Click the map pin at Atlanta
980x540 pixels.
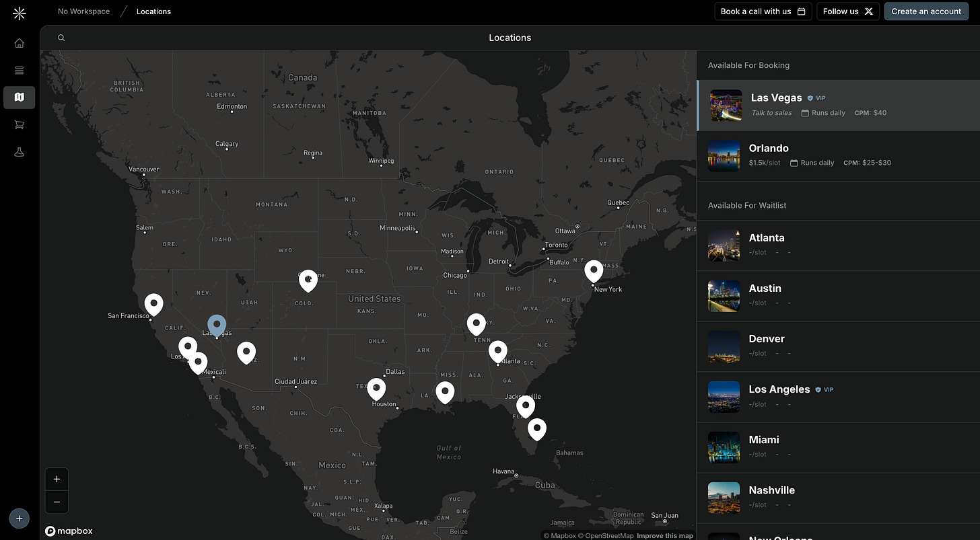point(498,352)
